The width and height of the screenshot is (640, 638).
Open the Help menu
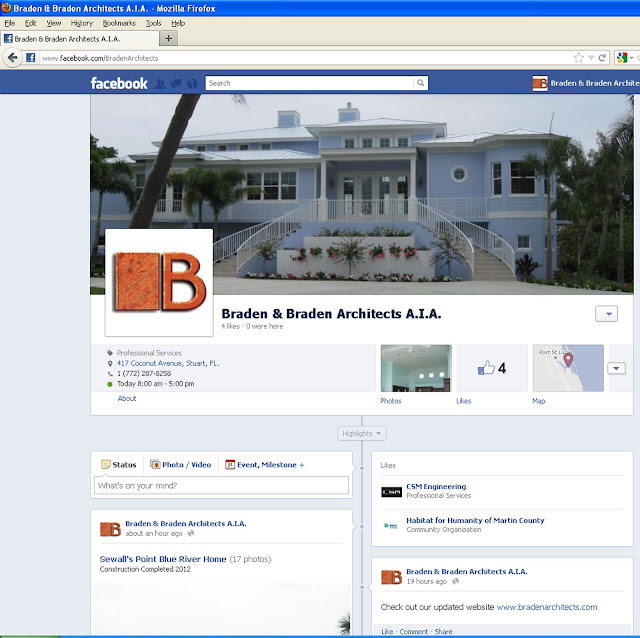[178, 23]
